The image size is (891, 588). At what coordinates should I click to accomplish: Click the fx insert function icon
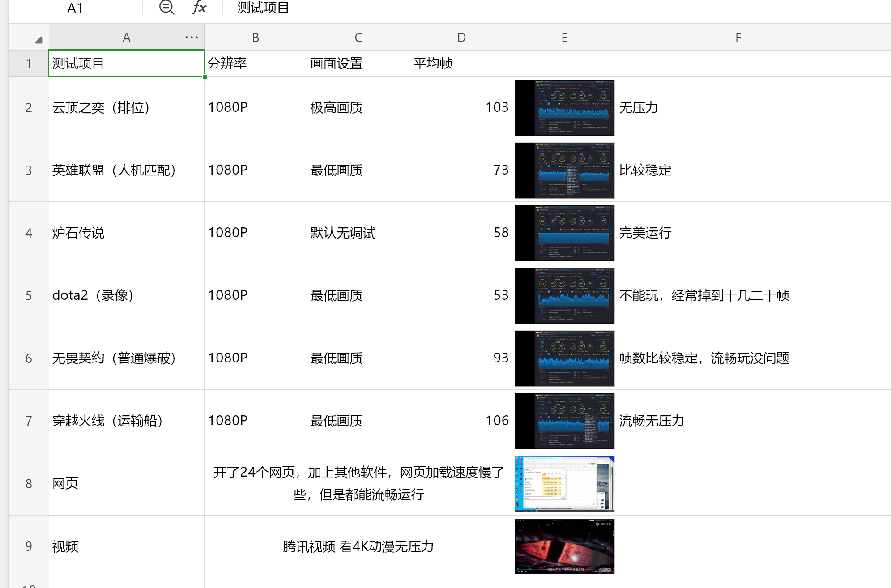[x=199, y=8]
